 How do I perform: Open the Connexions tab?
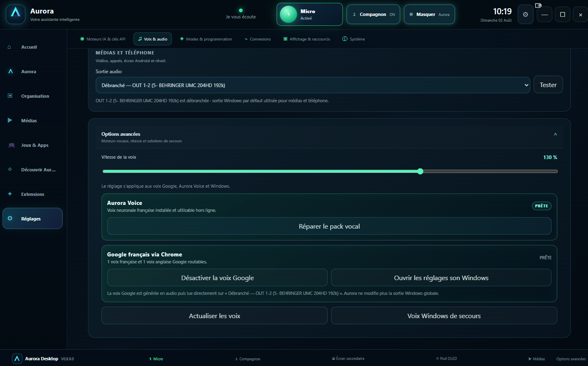point(257,39)
